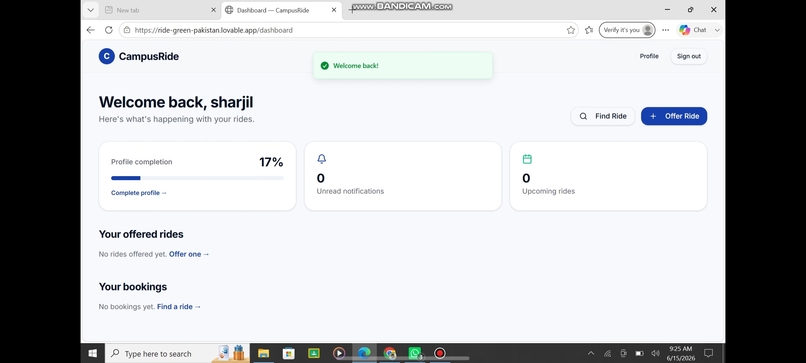Go back with browser back arrow
Screen dimensions: 806x363
point(90,30)
